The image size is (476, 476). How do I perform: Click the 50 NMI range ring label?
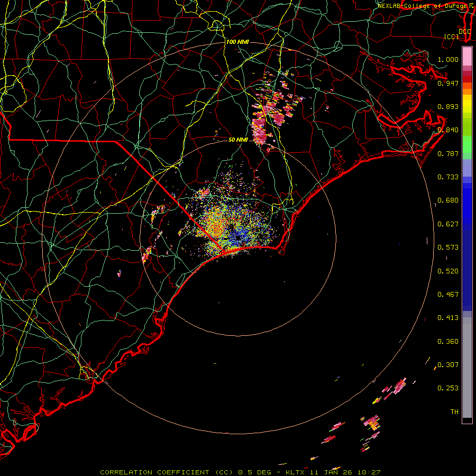pyautogui.click(x=238, y=140)
